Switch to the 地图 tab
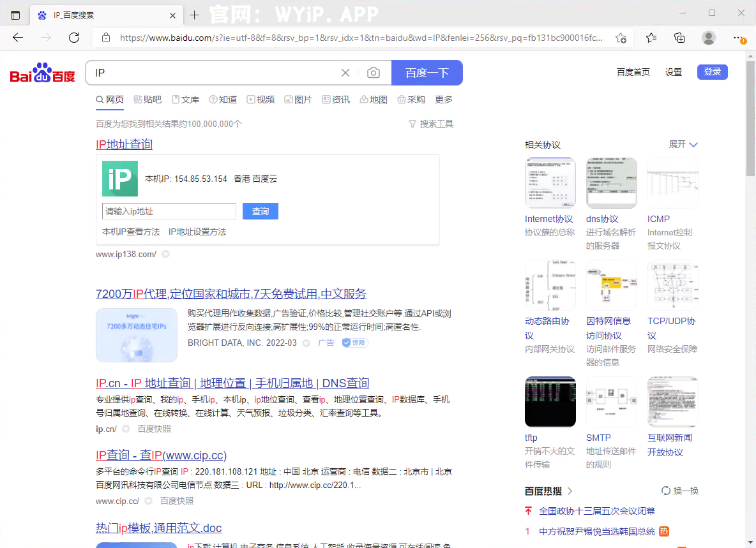Screen dimensions: 756x548 [x=374, y=100]
